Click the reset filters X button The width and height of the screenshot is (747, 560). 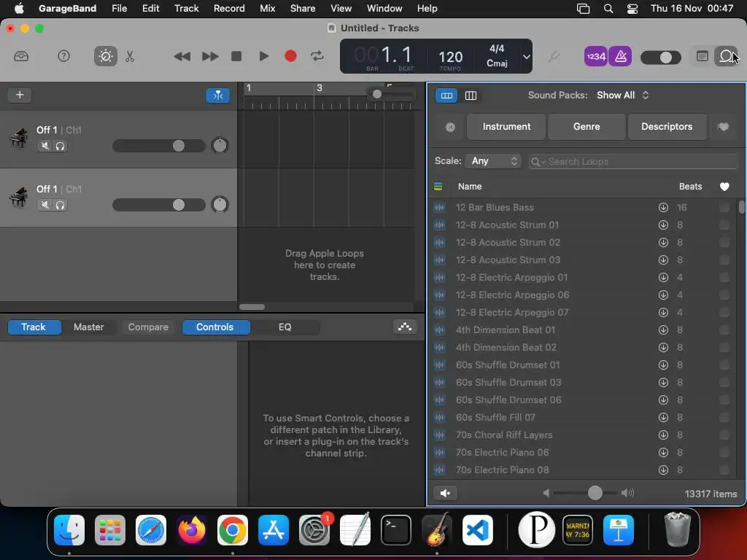tap(450, 127)
